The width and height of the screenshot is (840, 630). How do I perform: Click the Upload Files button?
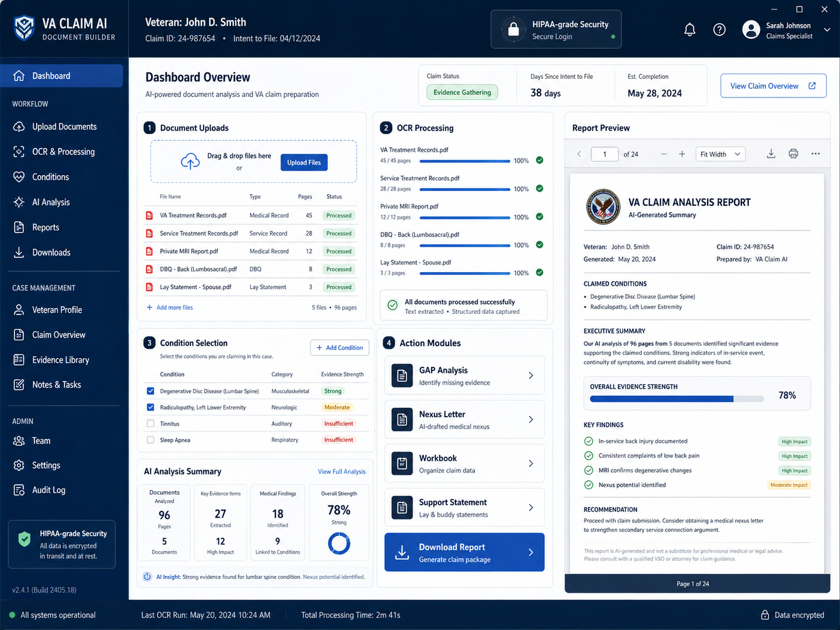[304, 162]
